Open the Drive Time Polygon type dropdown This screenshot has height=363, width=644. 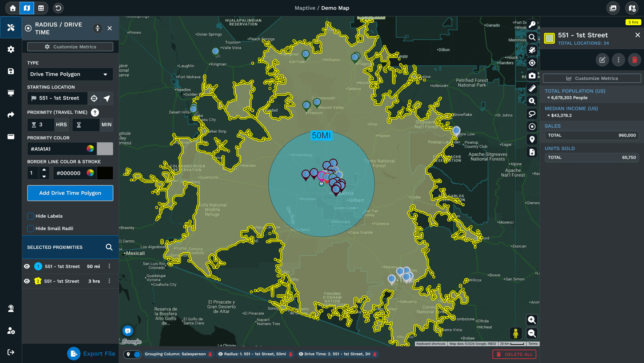(x=70, y=74)
